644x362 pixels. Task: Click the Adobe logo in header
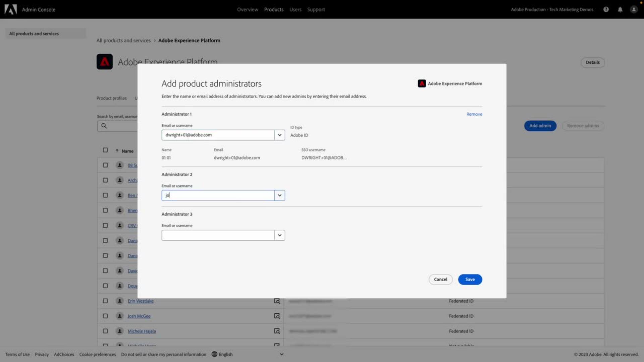pyautogui.click(x=11, y=9)
